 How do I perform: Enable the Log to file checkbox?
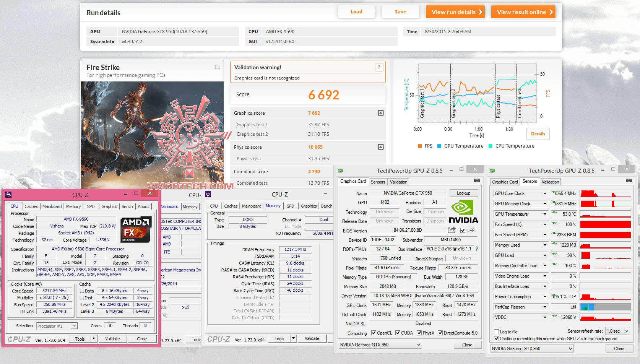496,332
